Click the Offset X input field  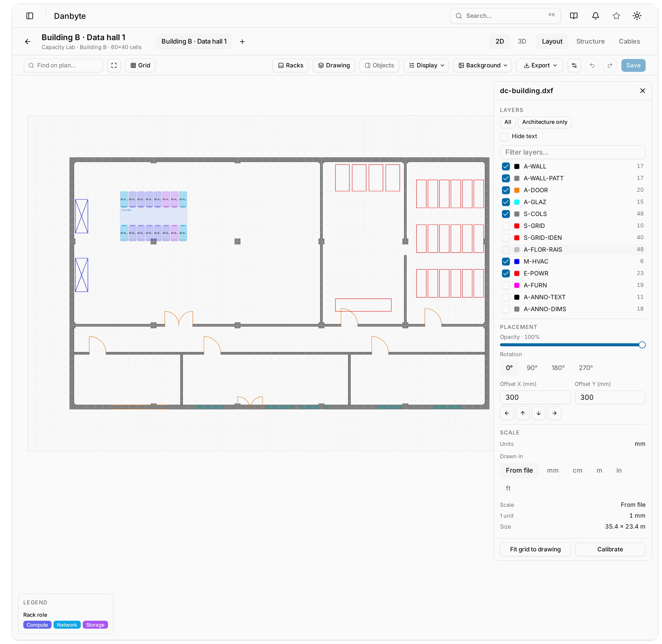point(535,397)
